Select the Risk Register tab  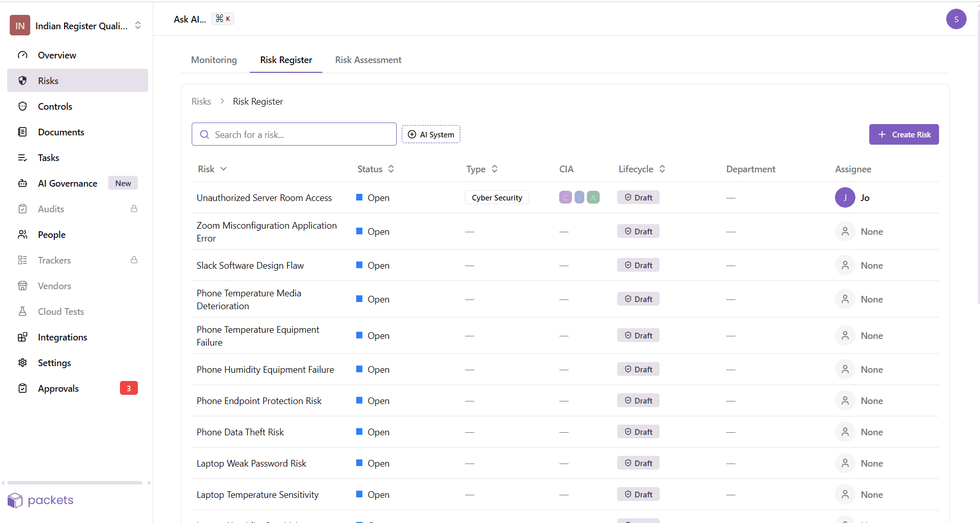286,60
